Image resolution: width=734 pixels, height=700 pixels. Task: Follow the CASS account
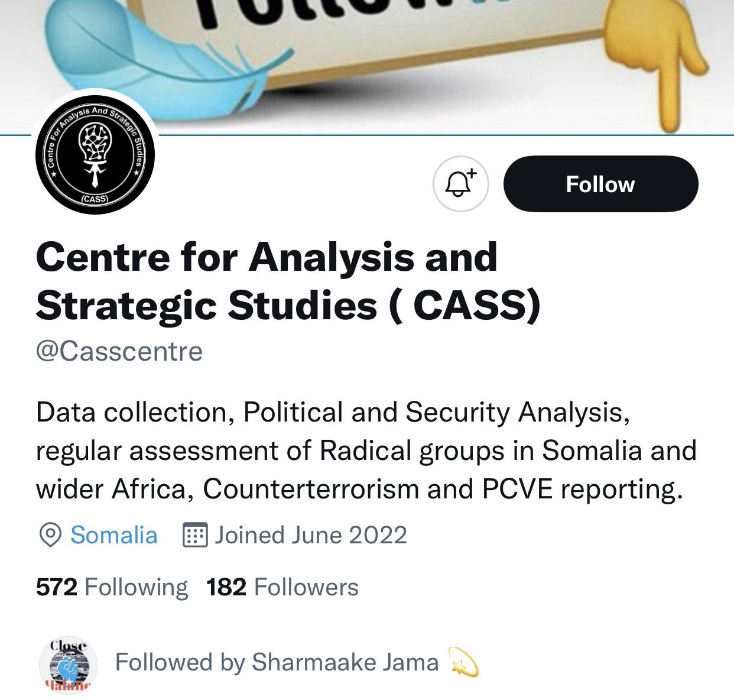pos(600,184)
